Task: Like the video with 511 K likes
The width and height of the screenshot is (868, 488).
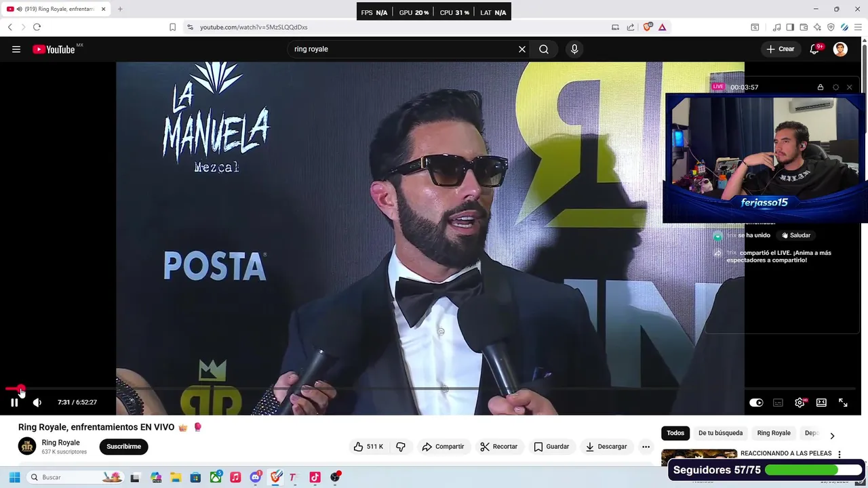Action: [368, 447]
